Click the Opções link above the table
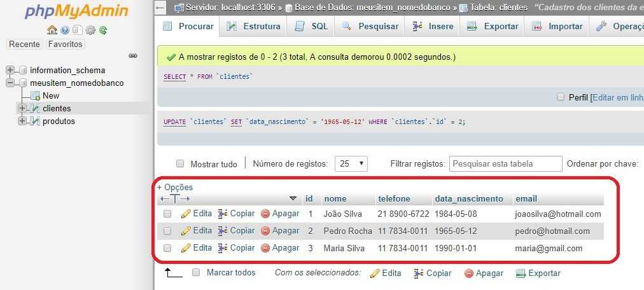Viewport: 644px width, 290px height. tap(175, 187)
